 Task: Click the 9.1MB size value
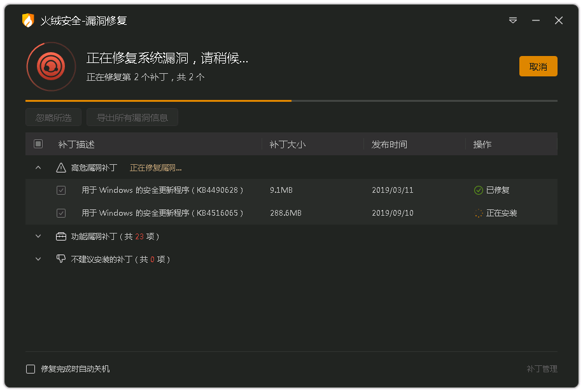281,190
